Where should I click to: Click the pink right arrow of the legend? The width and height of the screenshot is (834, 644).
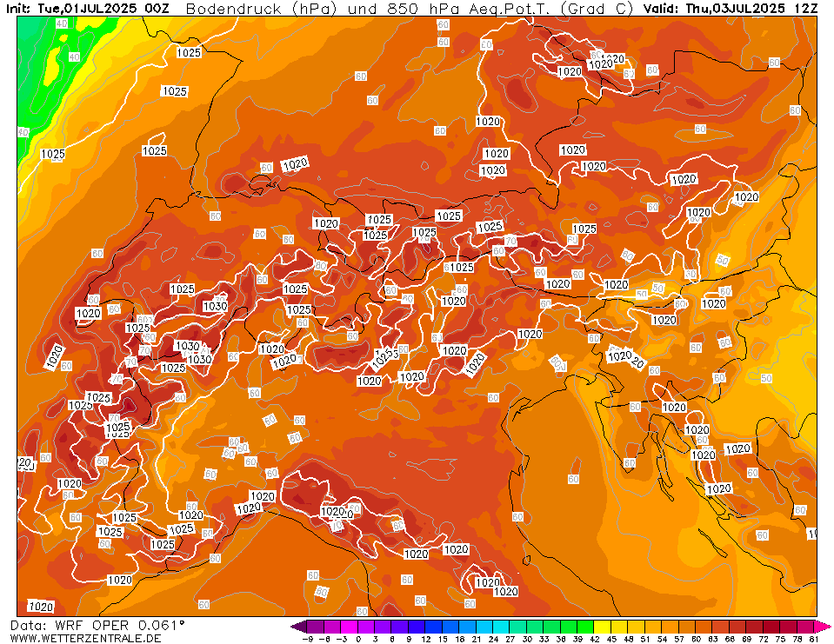(822, 627)
